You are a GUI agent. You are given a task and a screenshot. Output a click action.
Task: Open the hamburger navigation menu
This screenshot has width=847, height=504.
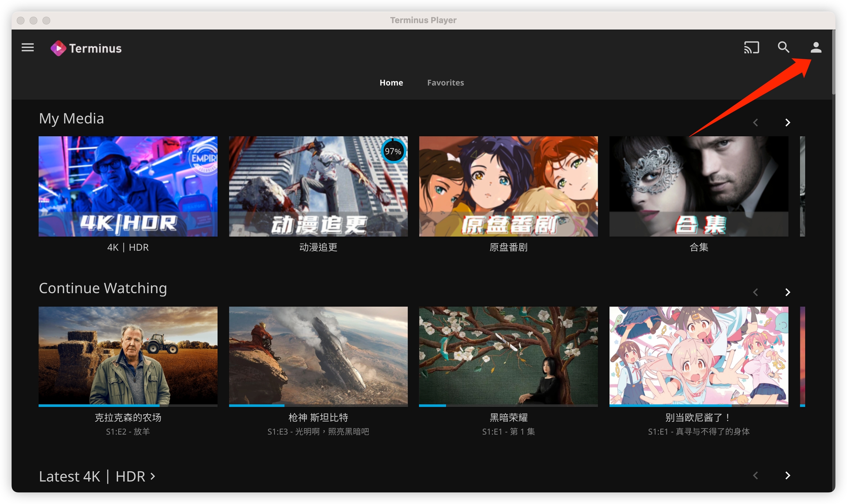[28, 48]
